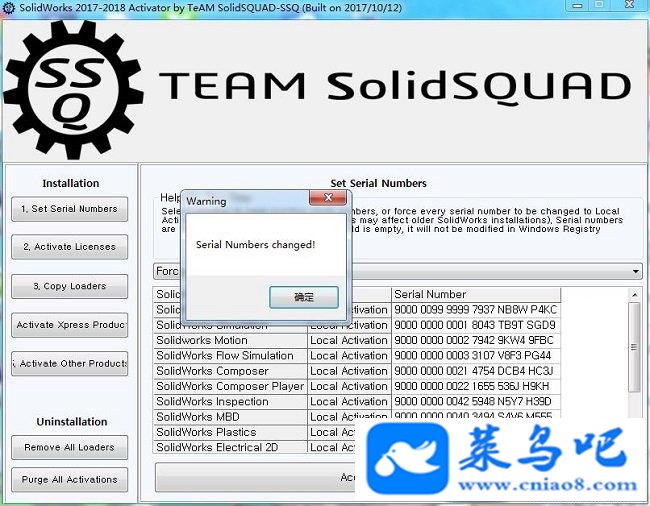
Task: Click the SolidWorks Inspection product cell
Action: 230,402
